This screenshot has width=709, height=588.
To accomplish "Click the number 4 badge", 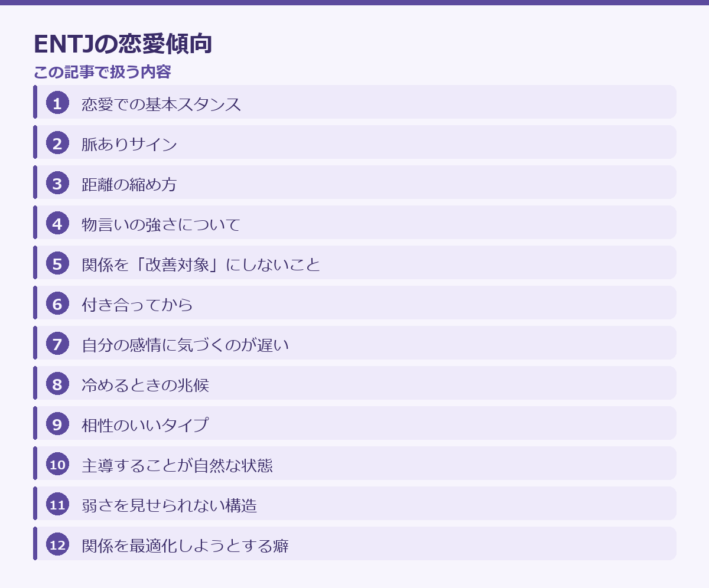I will 57,224.
